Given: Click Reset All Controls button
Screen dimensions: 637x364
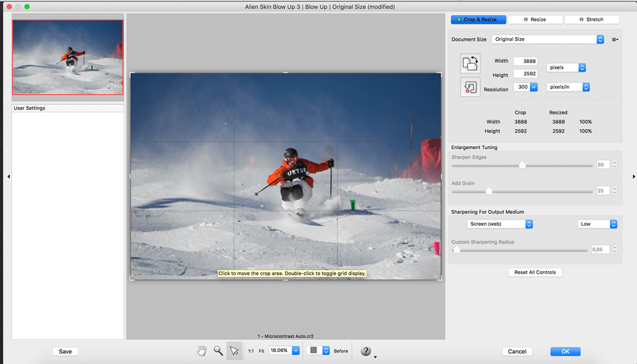Looking at the screenshot, I should click(535, 272).
